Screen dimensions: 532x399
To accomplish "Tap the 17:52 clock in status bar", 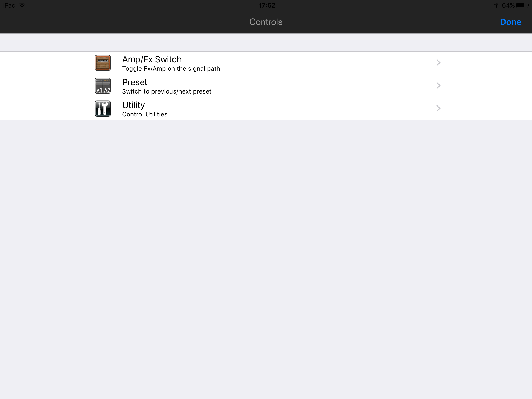I will 267,5.
